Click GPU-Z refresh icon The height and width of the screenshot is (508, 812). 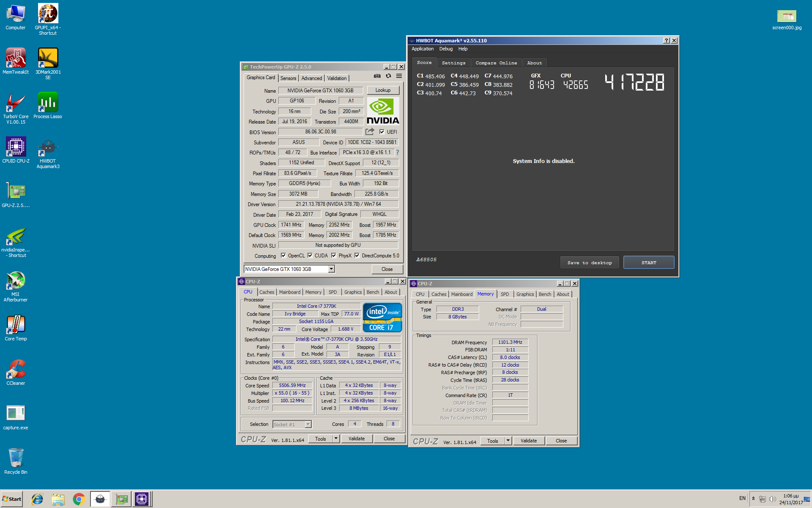pyautogui.click(x=388, y=76)
